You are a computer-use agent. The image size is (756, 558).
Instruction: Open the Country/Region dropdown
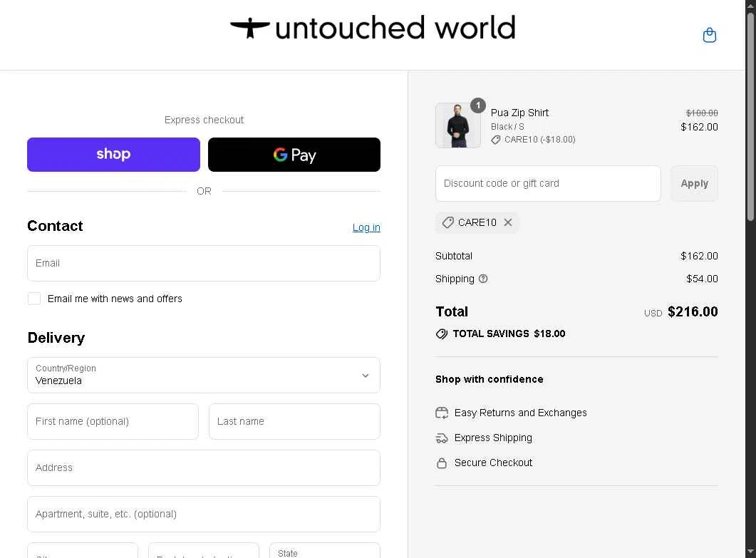204,376
